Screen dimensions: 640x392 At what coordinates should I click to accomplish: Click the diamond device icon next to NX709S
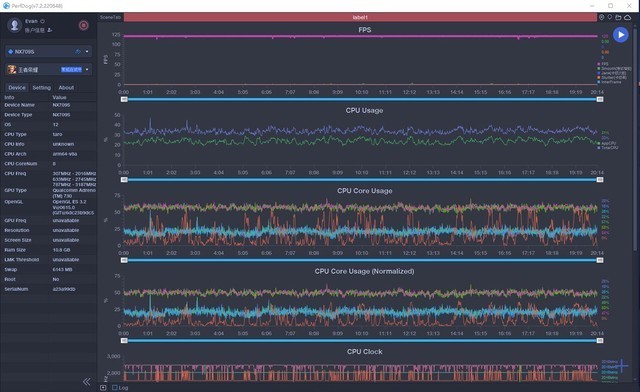click(x=11, y=51)
